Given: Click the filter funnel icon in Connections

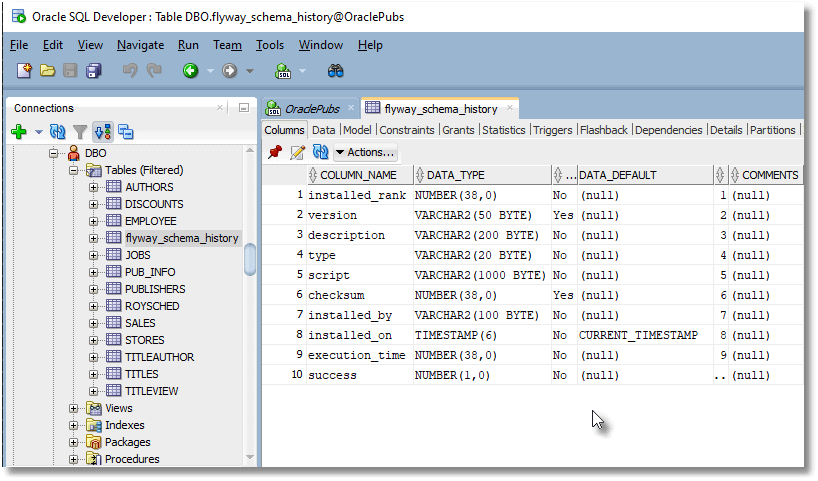Looking at the screenshot, I should pyautogui.click(x=79, y=132).
